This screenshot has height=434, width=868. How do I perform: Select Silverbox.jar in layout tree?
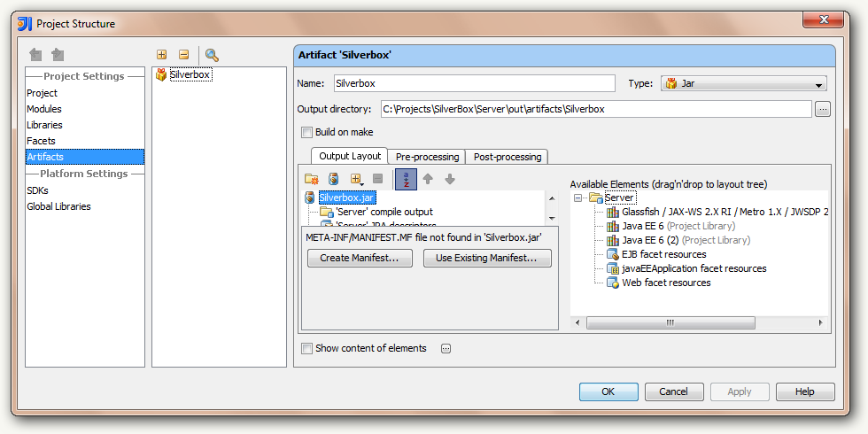point(347,198)
